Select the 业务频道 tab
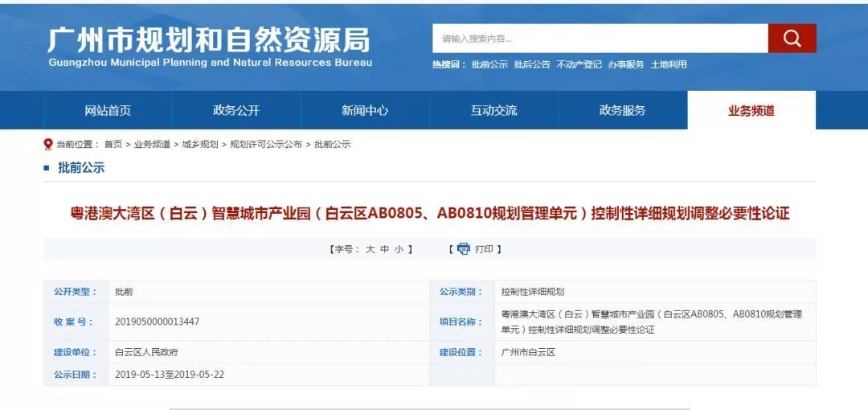This screenshot has width=868, height=410. (x=751, y=111)
